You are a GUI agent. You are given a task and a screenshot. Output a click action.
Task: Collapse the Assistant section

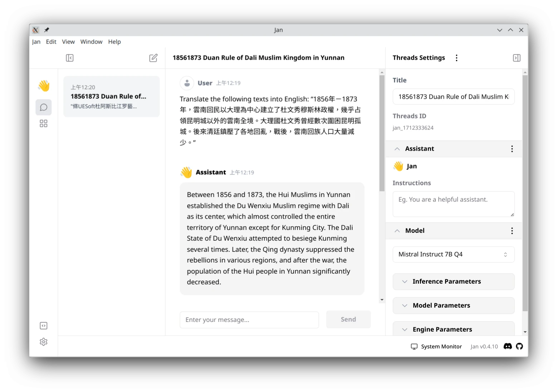click(x=397, y=149)
